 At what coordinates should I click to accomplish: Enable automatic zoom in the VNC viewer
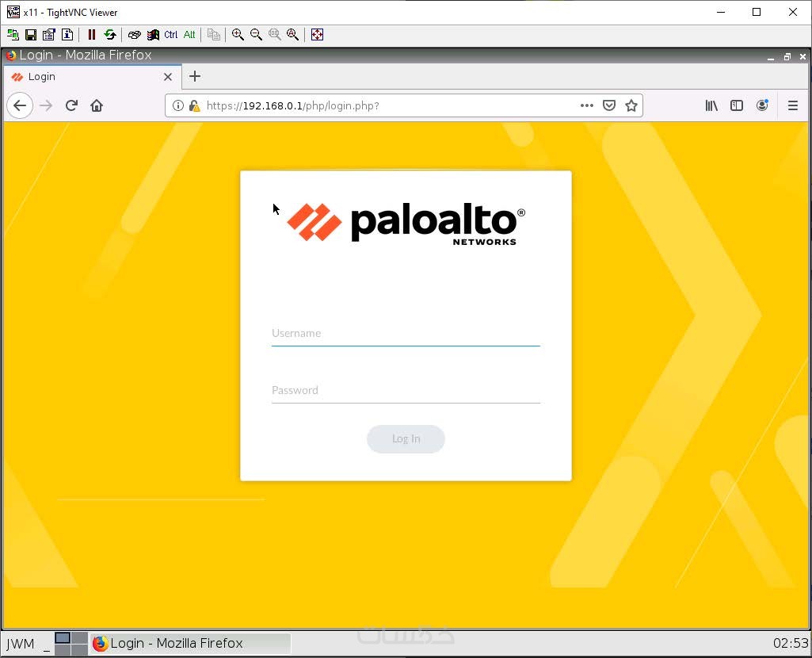(x=293, y=35)
